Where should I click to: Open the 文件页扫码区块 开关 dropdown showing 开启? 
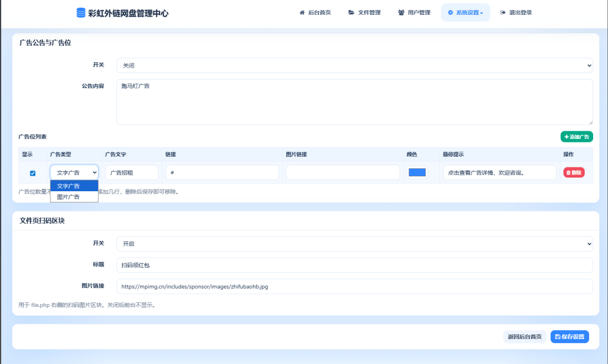pos(354,244)
